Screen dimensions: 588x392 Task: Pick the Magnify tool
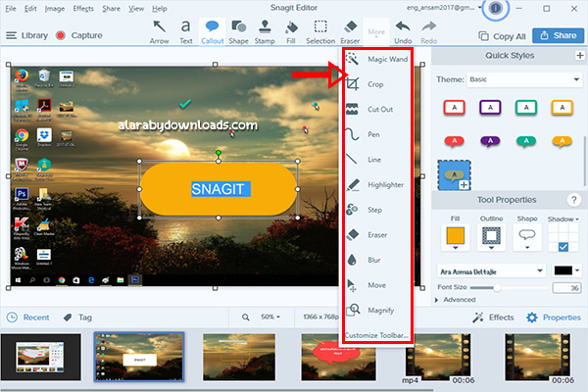click(377, 311)
